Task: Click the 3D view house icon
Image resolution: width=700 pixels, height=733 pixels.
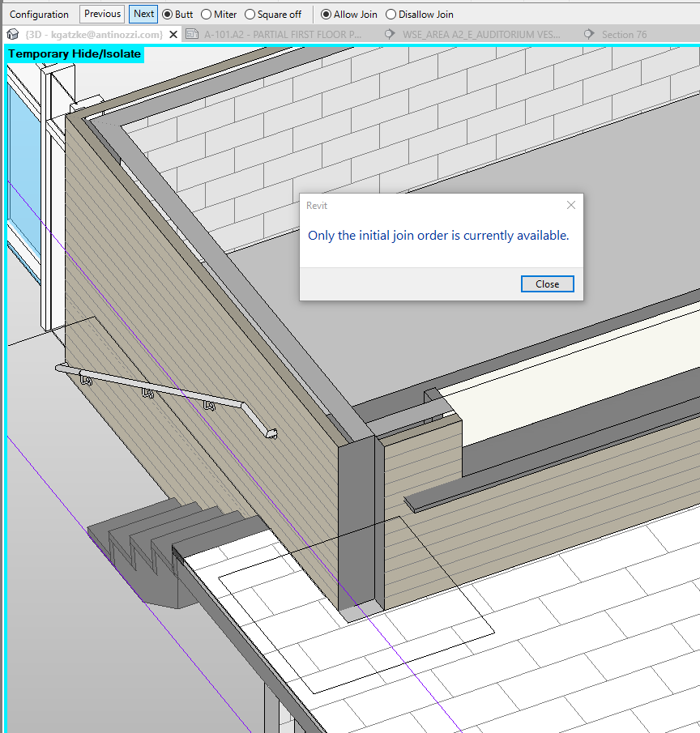Action: (13, 34)
